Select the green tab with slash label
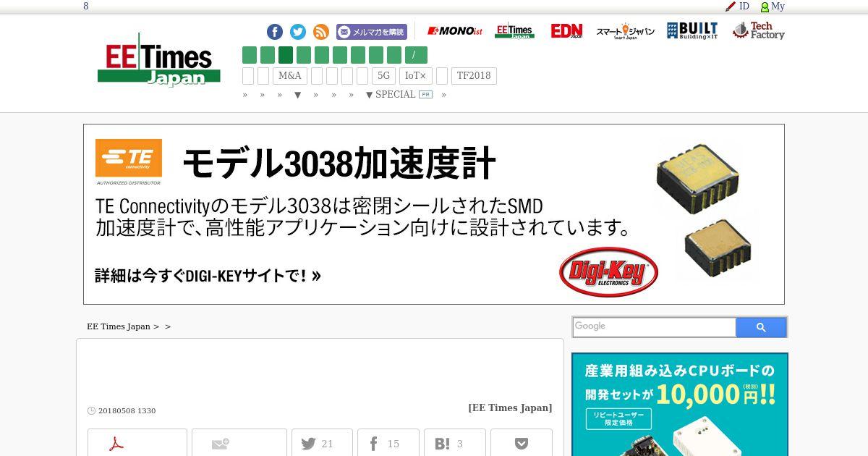868x456 pixels. (x=416, y=55)
